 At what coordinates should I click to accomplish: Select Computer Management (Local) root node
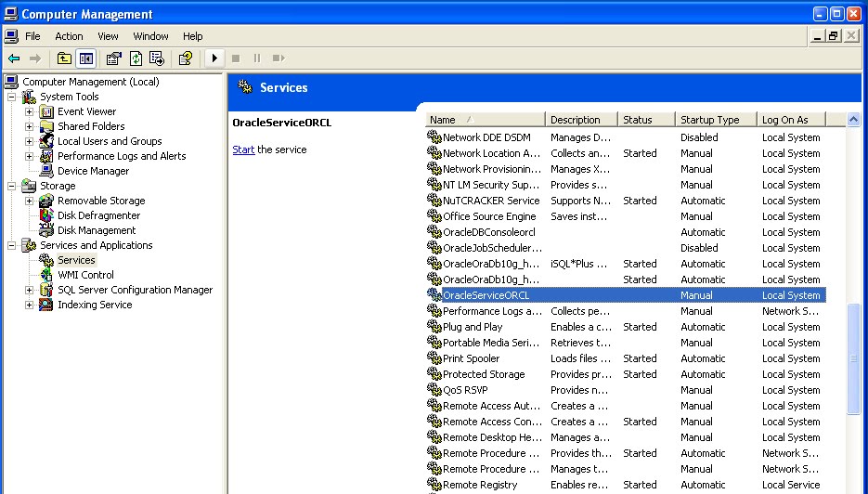click(x=91, y=82)
